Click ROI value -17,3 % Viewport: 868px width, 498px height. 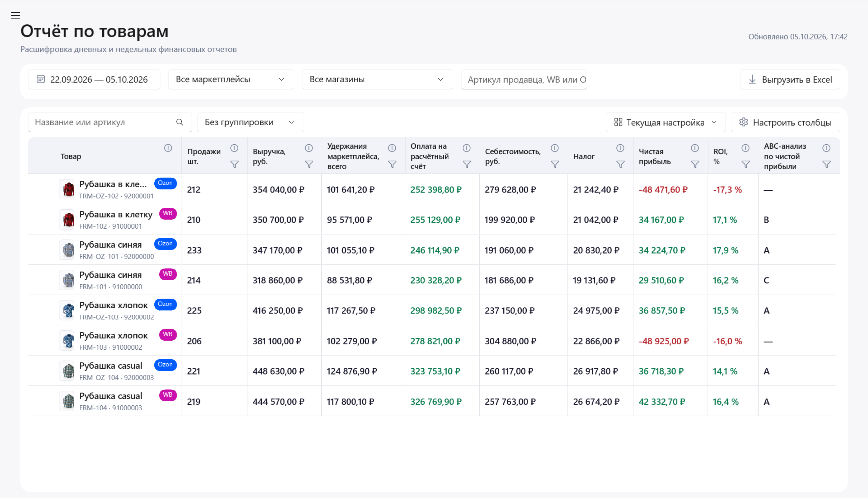(x=727, y=190)
